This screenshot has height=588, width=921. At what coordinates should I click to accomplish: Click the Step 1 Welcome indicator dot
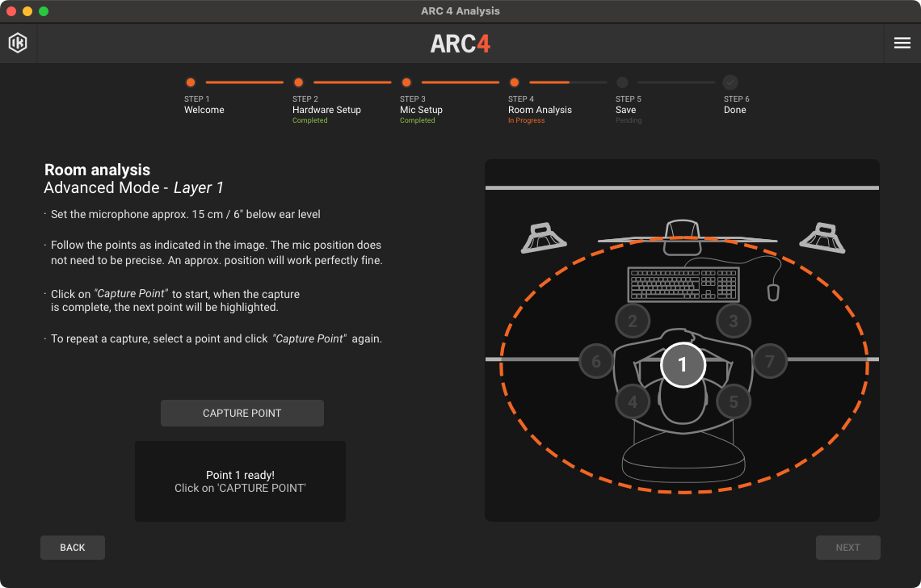pyautogui.click(x=191, y=82)
